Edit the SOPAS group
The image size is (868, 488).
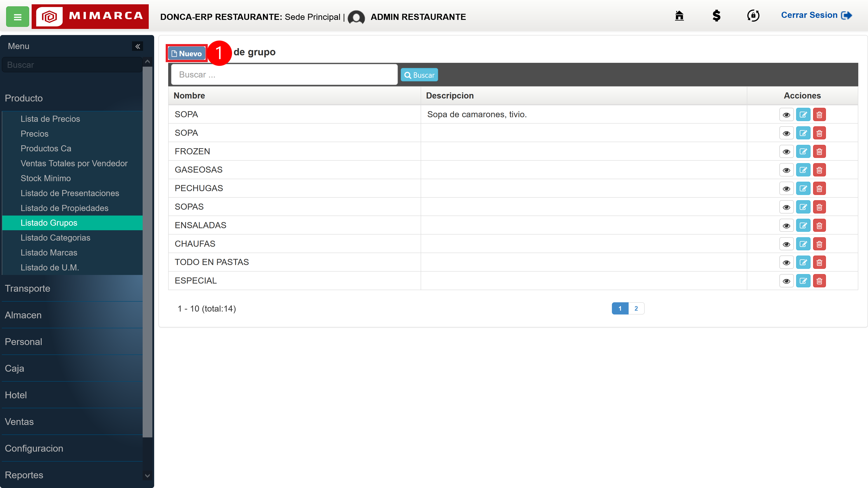(x=803, y=207)
